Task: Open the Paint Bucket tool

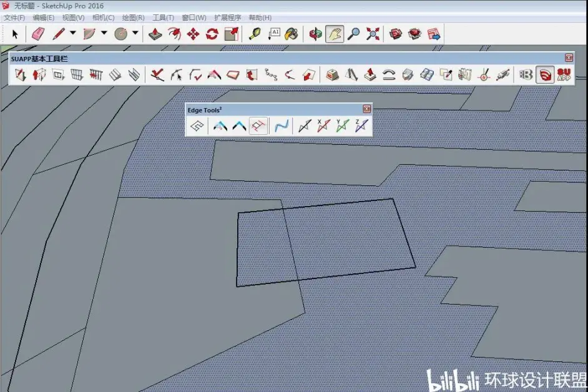Action: coord(292,34)
